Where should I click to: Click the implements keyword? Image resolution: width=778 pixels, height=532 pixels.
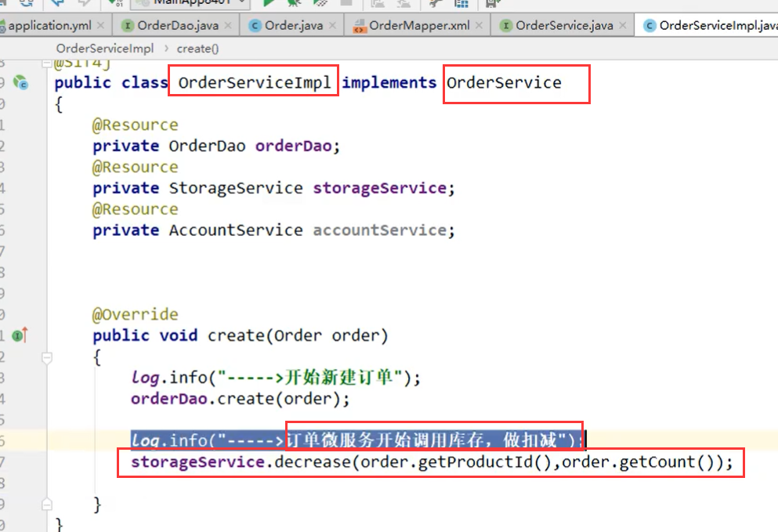[389, 82]
